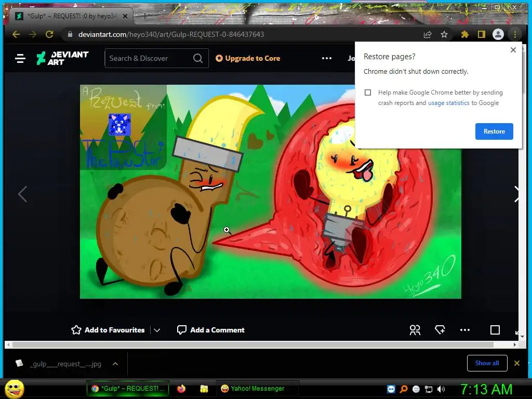Click the search magnifier icon
The image size is (532, 399).
(198, 58)
